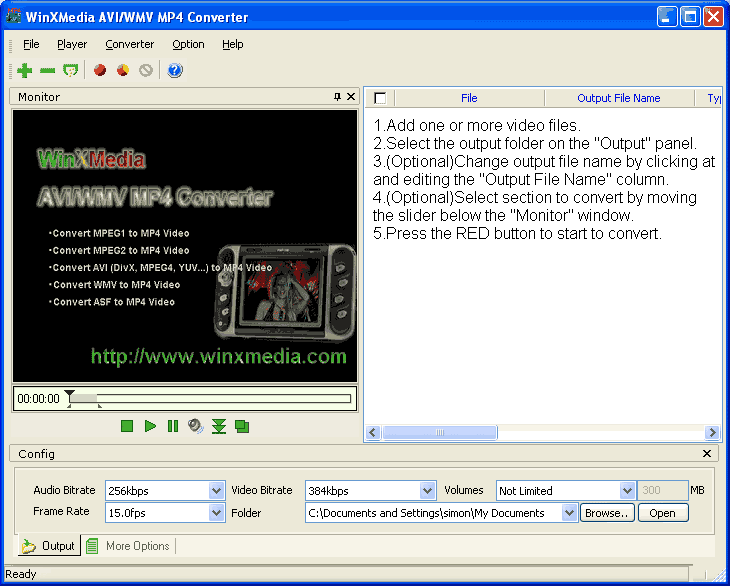Switch to the Output tab
The image size is (730, 586).
coord(49,546)
